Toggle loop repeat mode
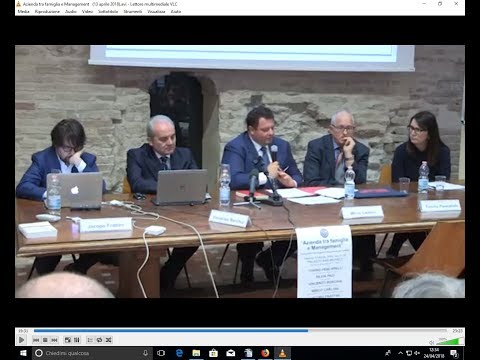 pos(99,340)
